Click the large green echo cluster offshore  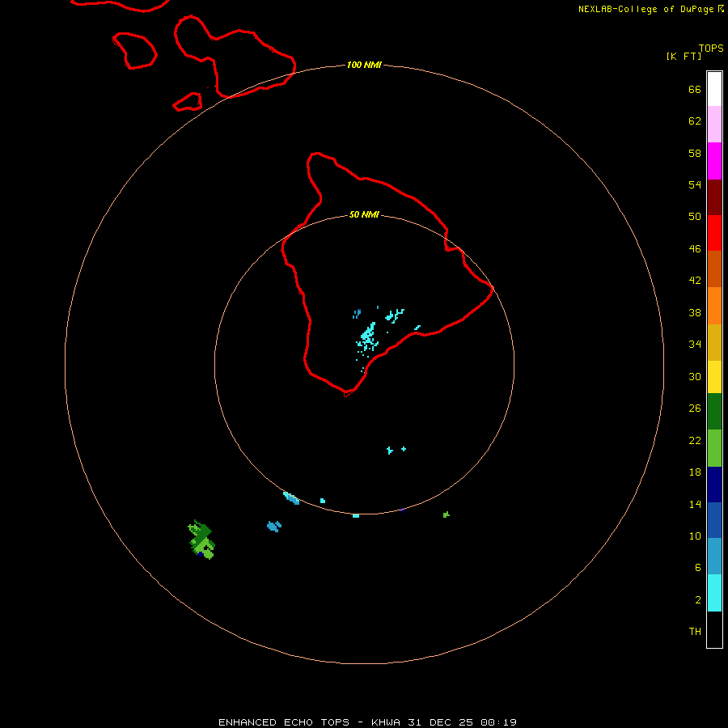(201, 540)
